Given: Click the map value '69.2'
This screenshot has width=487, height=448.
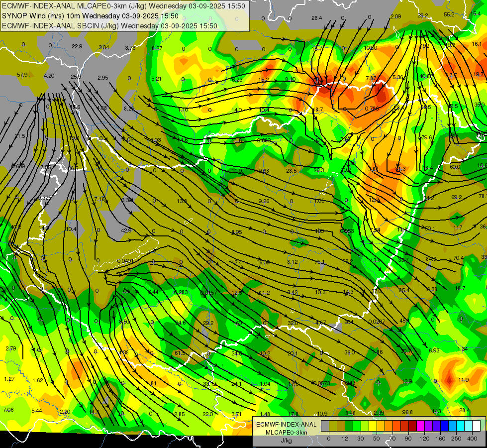Looking at the screenshot, I should pos(457,197).
